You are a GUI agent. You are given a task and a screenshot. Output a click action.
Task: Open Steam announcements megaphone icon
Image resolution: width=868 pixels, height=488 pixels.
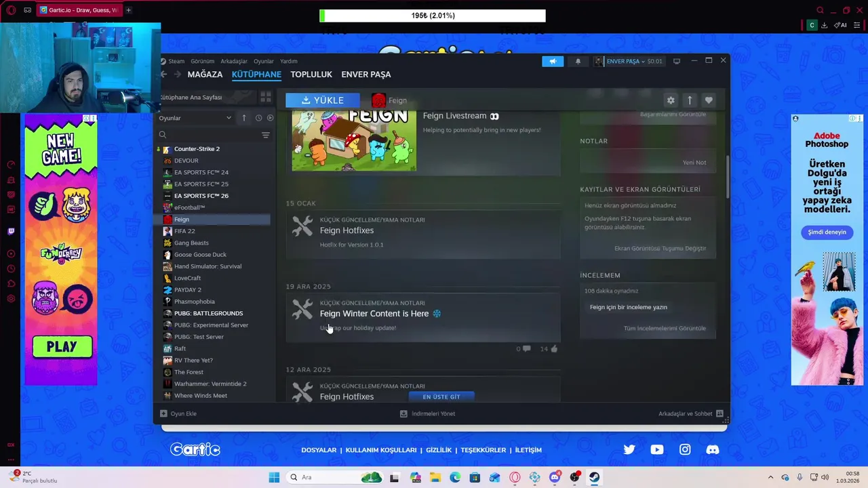point(553,61)
